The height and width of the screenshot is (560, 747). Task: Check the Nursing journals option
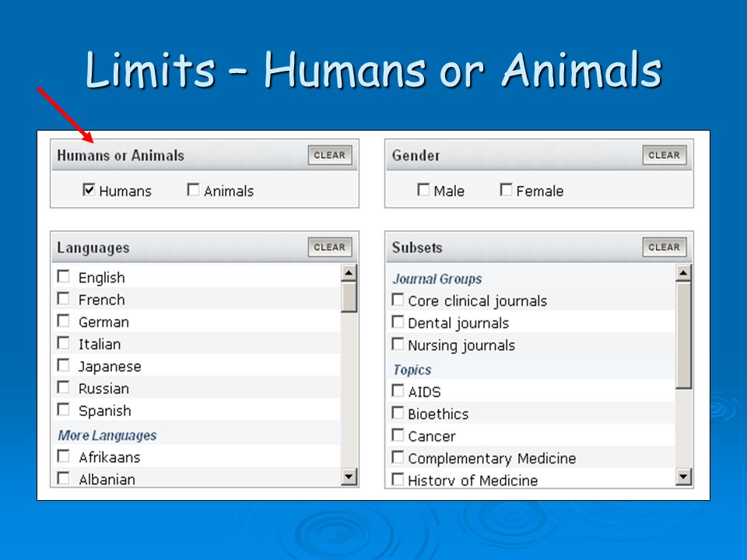click(x=398, y=345)
